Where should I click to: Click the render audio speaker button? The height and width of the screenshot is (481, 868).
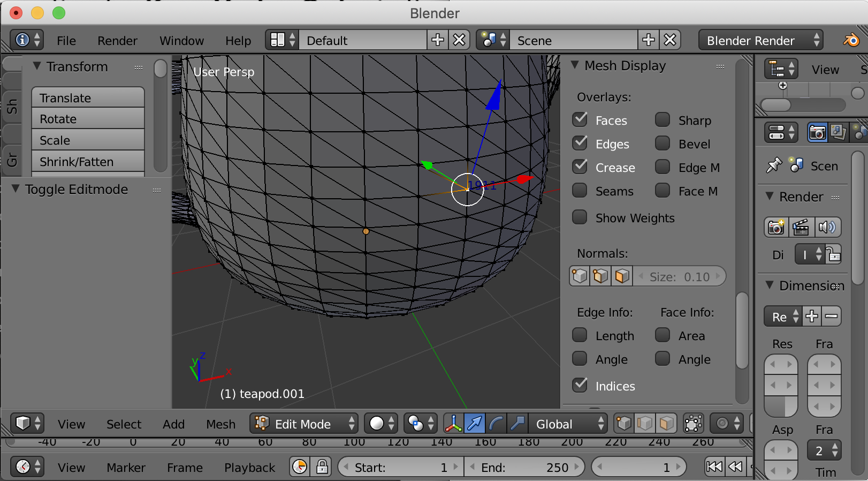[x=827, y=227]
